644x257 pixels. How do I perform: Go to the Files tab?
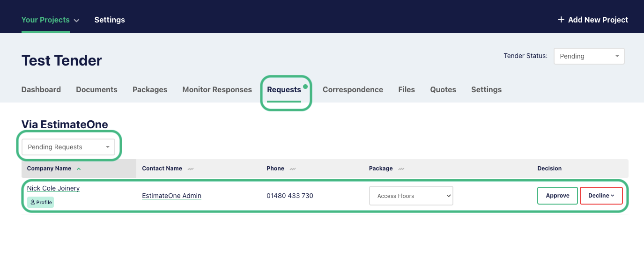[x=407, y=89]
